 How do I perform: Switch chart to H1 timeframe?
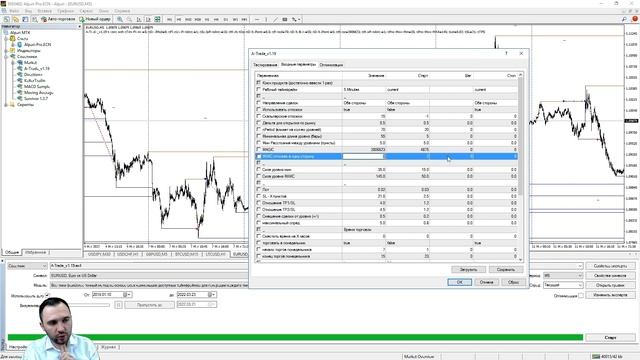pyautogui.click(x=207, y=19)
